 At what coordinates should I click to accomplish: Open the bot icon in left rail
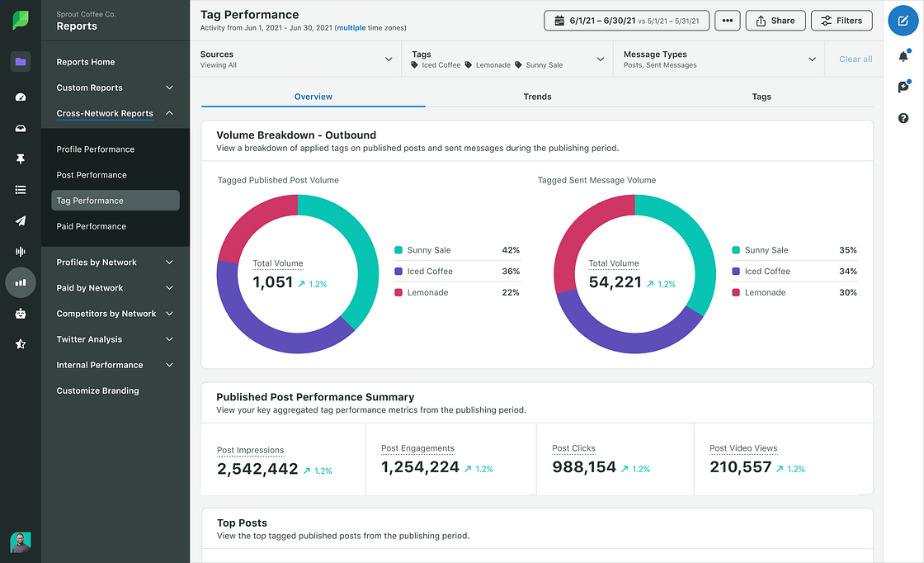[x=21, y=313]
